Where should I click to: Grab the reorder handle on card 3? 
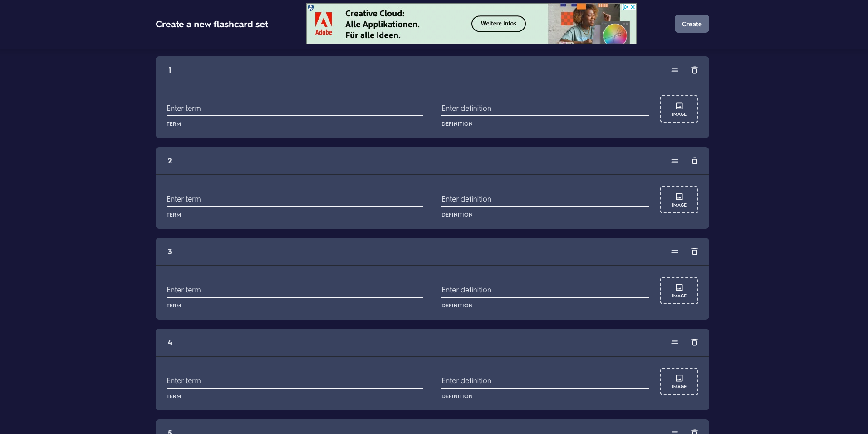674,252
